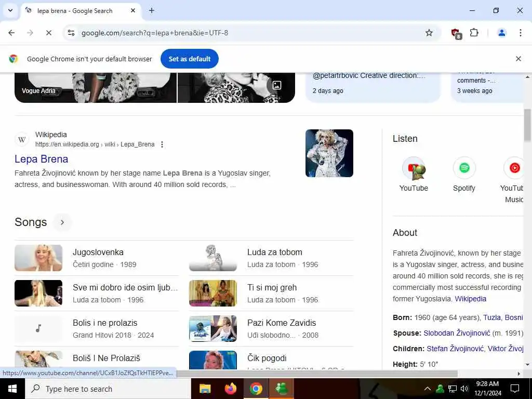Open the Windows Start menu

[x=12, y=389]
